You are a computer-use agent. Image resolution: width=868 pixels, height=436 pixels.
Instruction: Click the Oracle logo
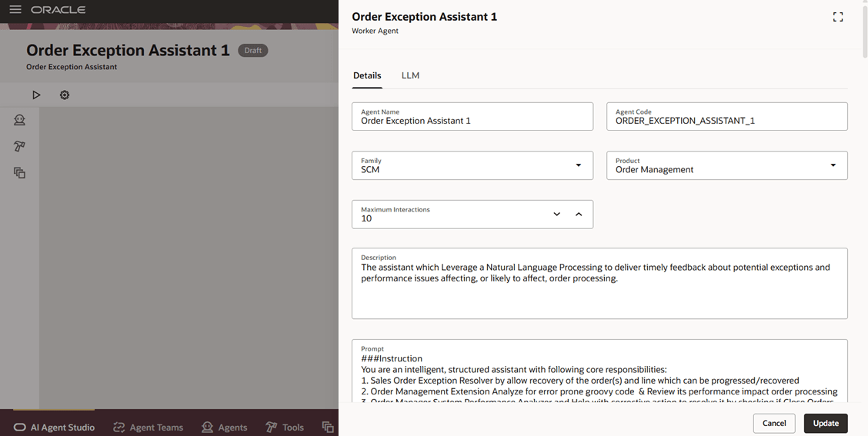coord(58,10)
